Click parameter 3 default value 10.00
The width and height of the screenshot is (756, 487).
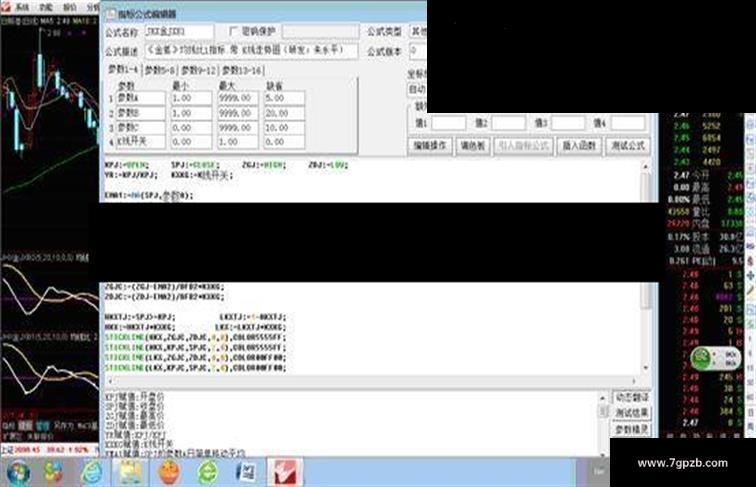click(284, 128)
